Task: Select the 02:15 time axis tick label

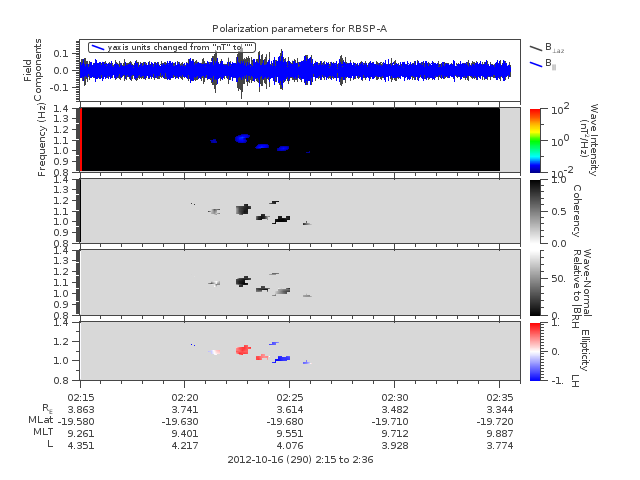Action: (80, 397)
